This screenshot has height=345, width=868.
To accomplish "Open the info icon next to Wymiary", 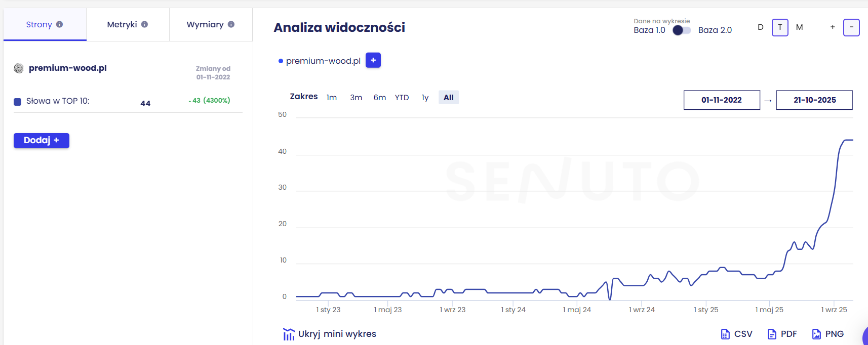I will [232, 24].
